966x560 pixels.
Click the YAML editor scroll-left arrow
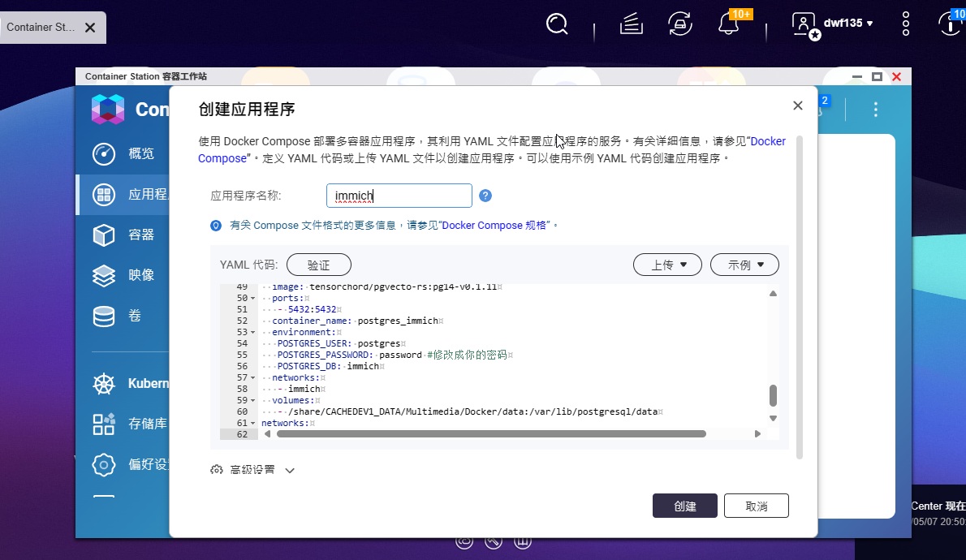(267, 434)
